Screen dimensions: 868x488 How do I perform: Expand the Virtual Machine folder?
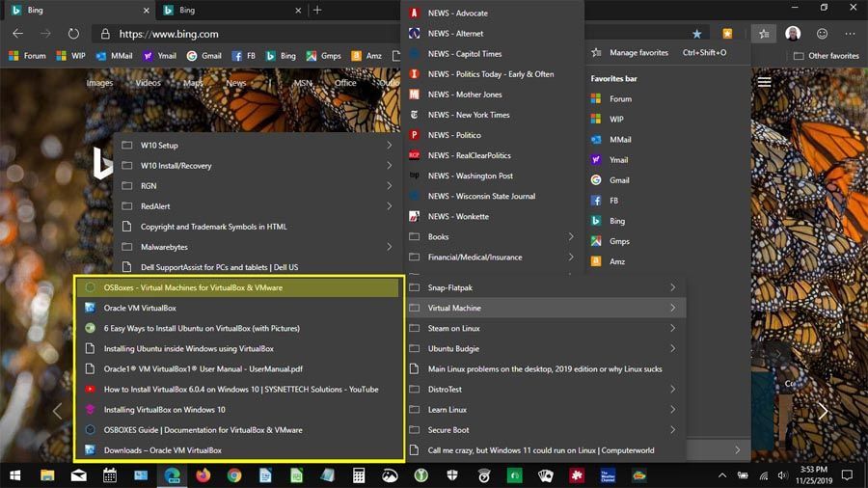point(545,308)
